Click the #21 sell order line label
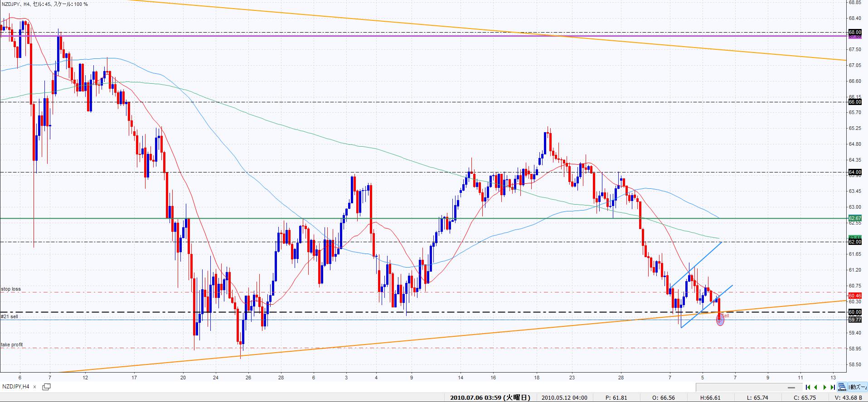868x402 pixels. (x=10, y=316)
